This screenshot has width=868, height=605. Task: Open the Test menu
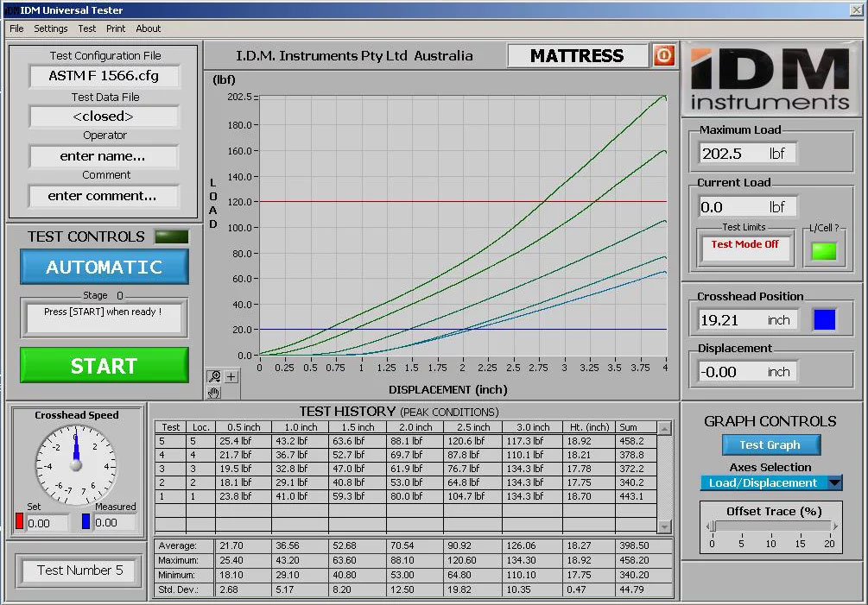[x=87, y=28]
